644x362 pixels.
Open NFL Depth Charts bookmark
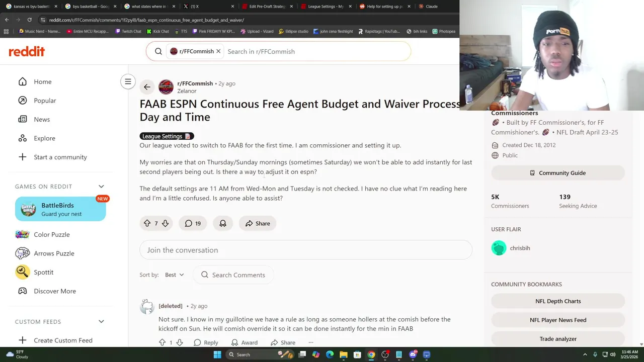pyautogui.click(x=558, y=301)
